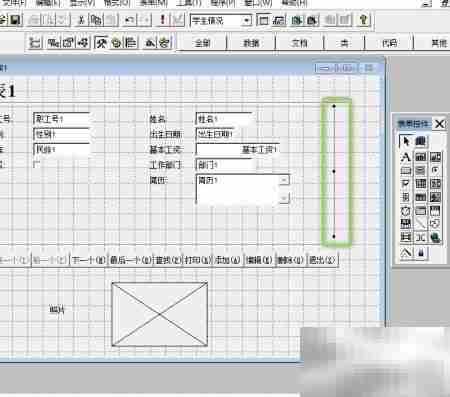Switch to the 数据 properties tab

(x=251, y=43)
